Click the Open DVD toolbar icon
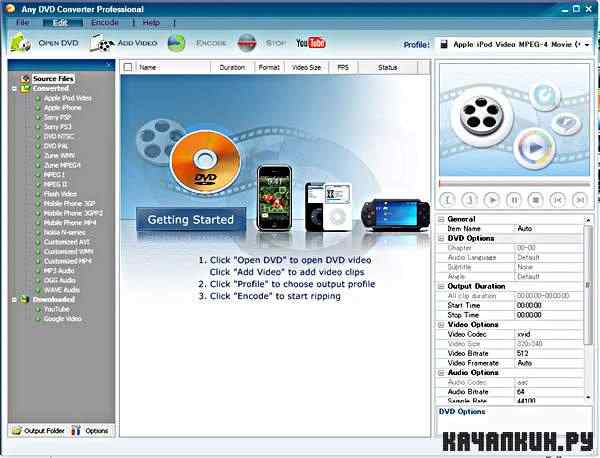The width and height of the screenshot is (600, 458). tap(20, 42)
